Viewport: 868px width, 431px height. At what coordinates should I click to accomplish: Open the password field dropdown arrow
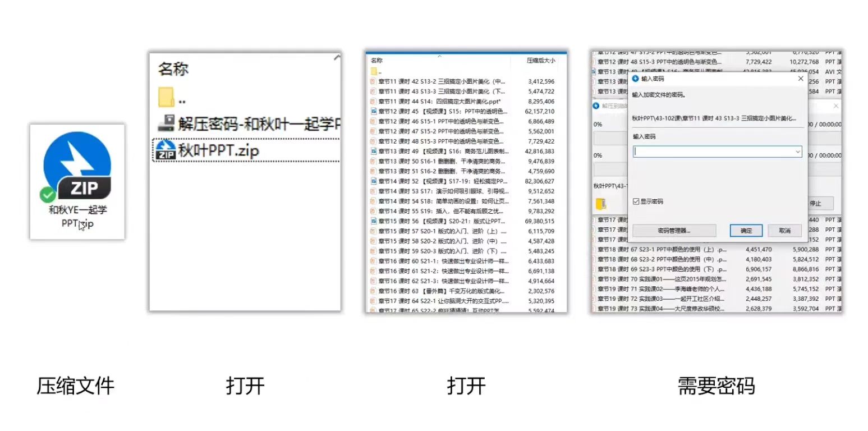tap(797, 152)
